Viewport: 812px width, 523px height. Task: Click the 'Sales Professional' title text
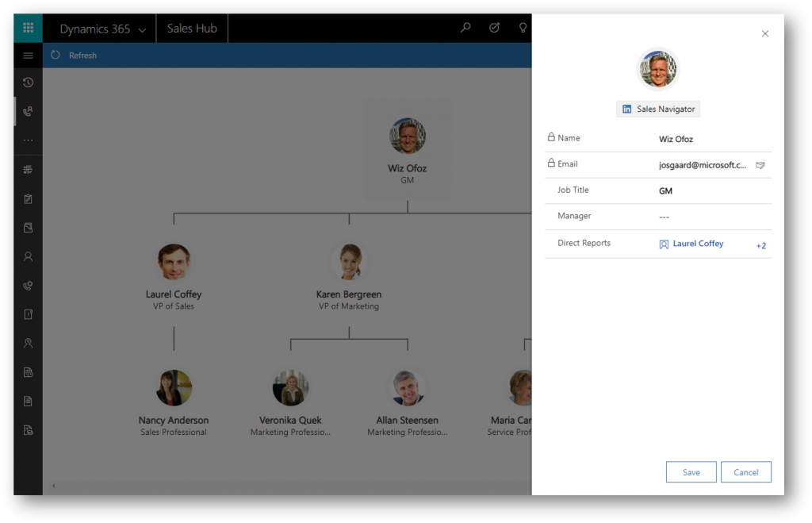[174, 433]
